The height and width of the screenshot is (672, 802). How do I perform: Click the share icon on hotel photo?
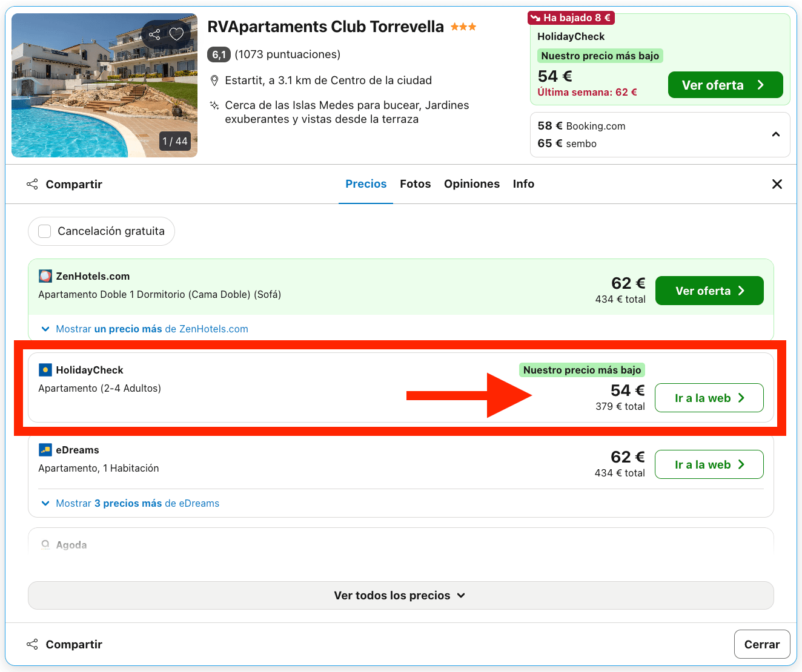click(154, 35)
